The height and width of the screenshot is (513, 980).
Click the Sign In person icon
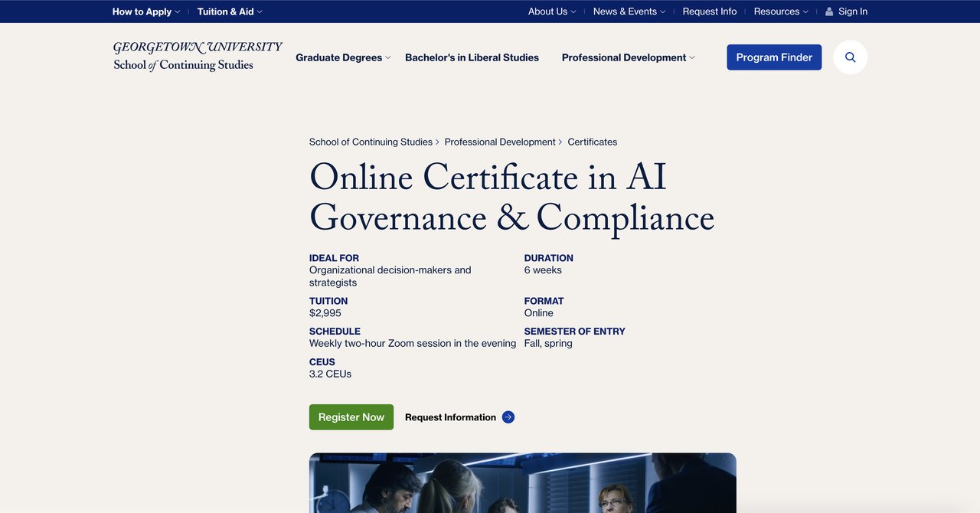(x=829, y=11)
